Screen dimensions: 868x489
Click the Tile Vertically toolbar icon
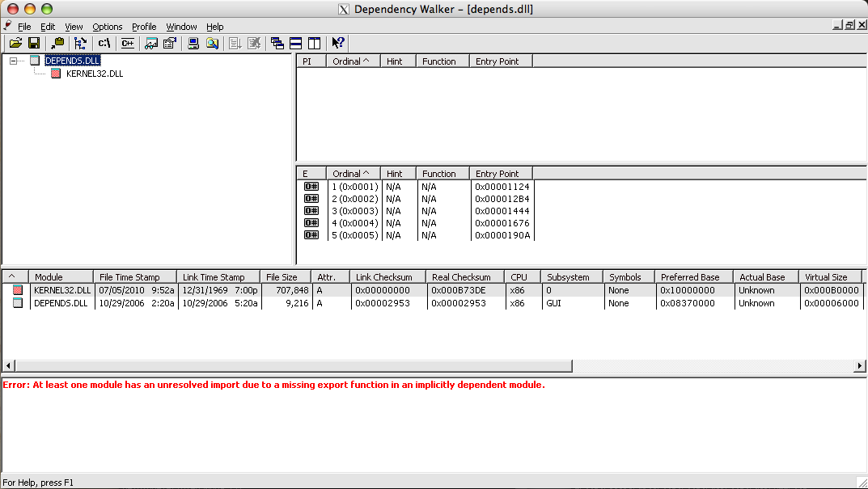314,43
